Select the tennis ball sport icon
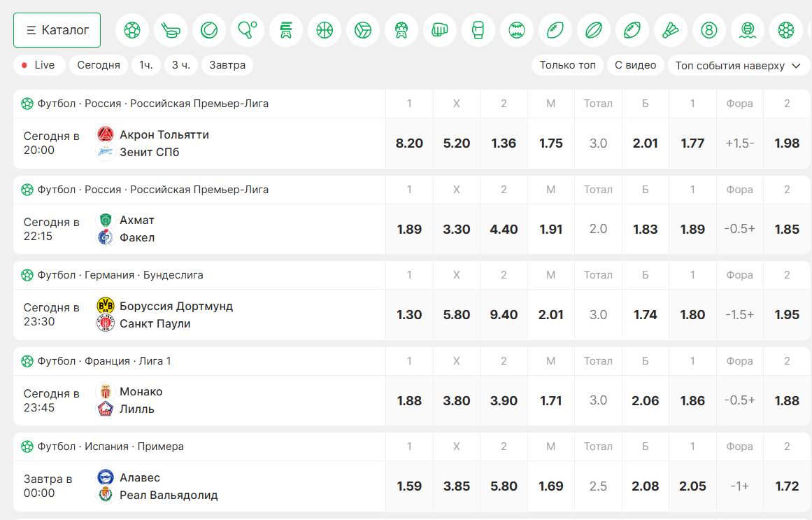Image resolution: width=812 pixels, height=520 pixels. [209, 30]
